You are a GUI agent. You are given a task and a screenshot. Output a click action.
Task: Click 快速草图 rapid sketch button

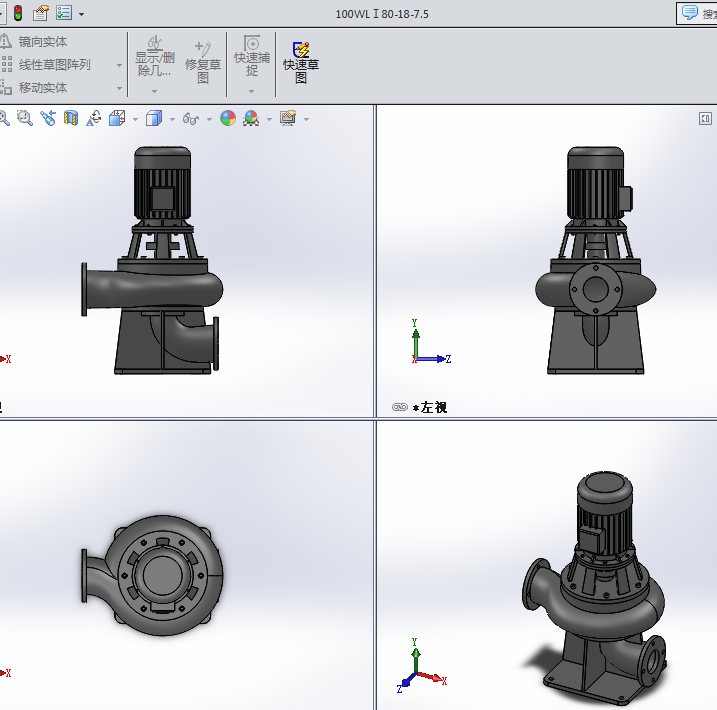point(301,63)
